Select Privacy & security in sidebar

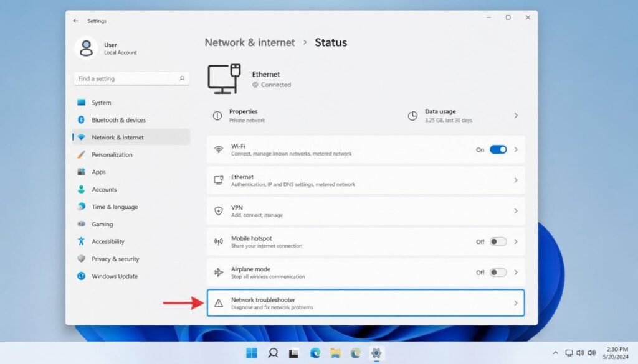(x=131, y=258)
